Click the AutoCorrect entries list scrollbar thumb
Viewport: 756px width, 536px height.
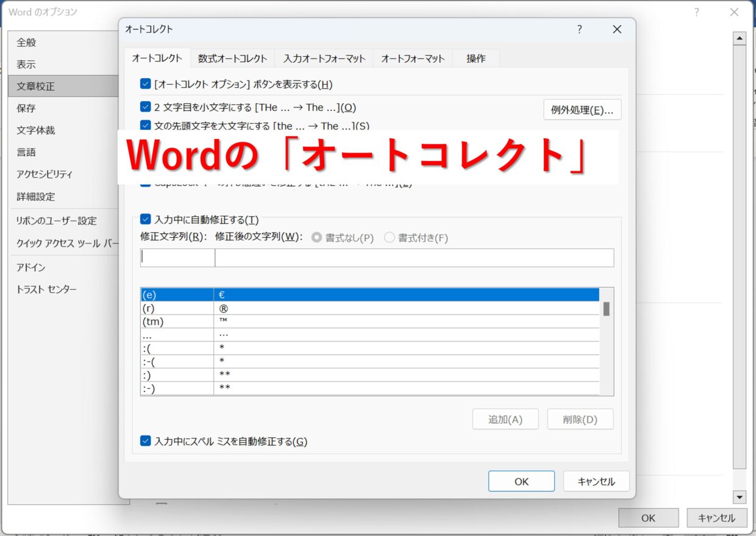607,309
